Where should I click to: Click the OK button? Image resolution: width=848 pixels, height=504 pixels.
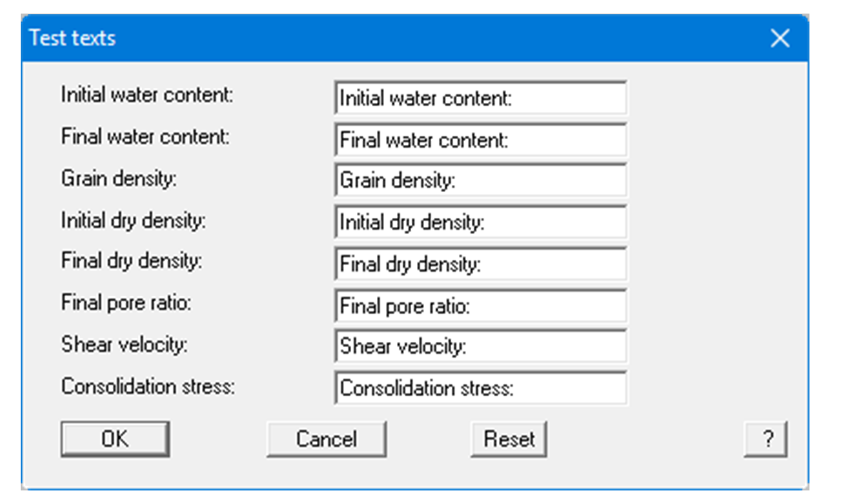coord(113,439)
